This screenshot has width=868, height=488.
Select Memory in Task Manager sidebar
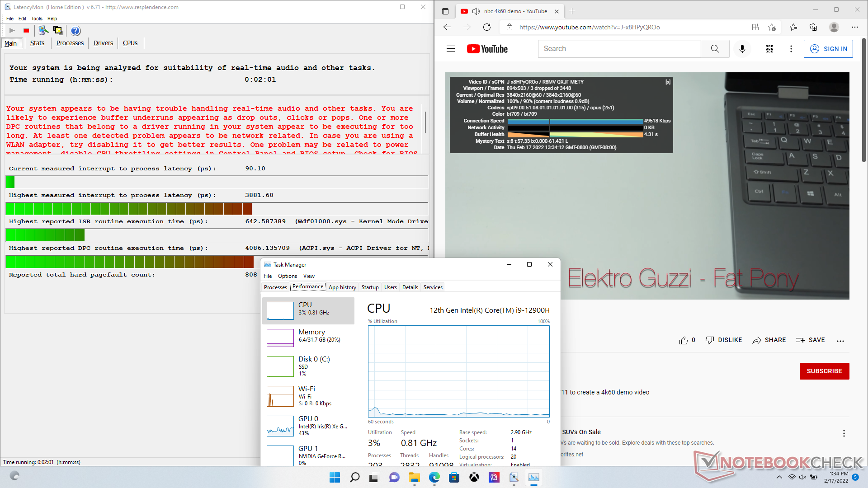click(x=308, y=336)
